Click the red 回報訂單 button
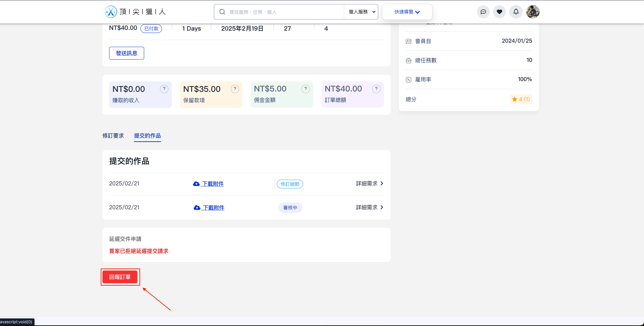Image resolution: width=644 pixels, height=326 pixels. (x=120, y=277)
